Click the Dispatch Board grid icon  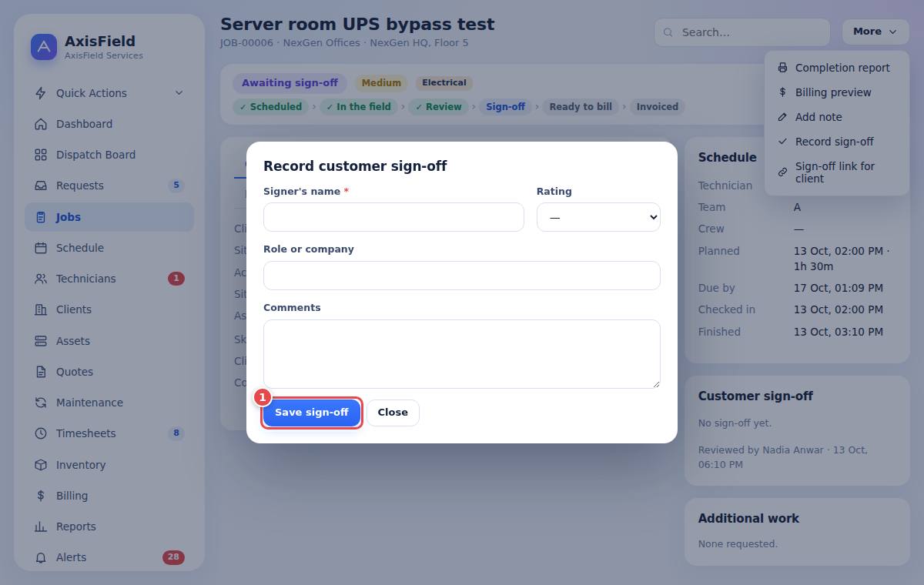coord(41,155)
